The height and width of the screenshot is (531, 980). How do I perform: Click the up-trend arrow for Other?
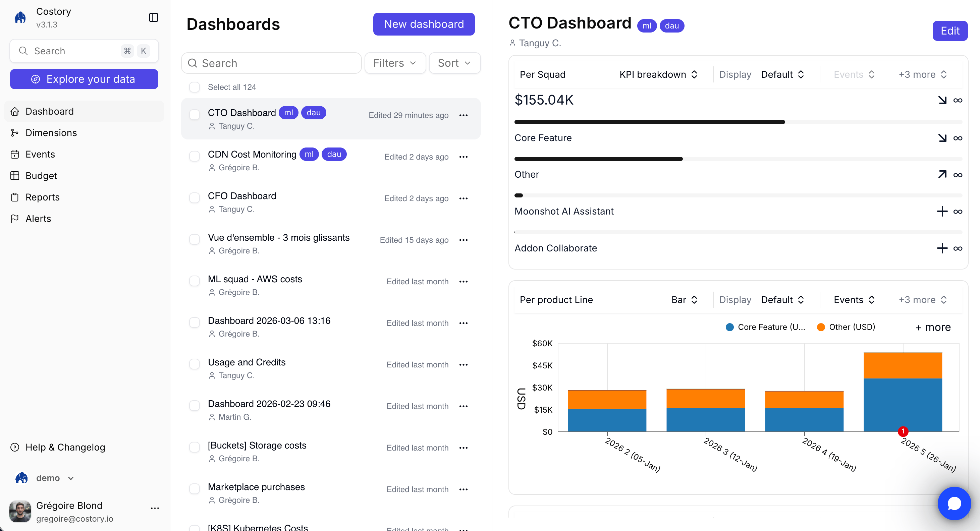tap(942, 174)
